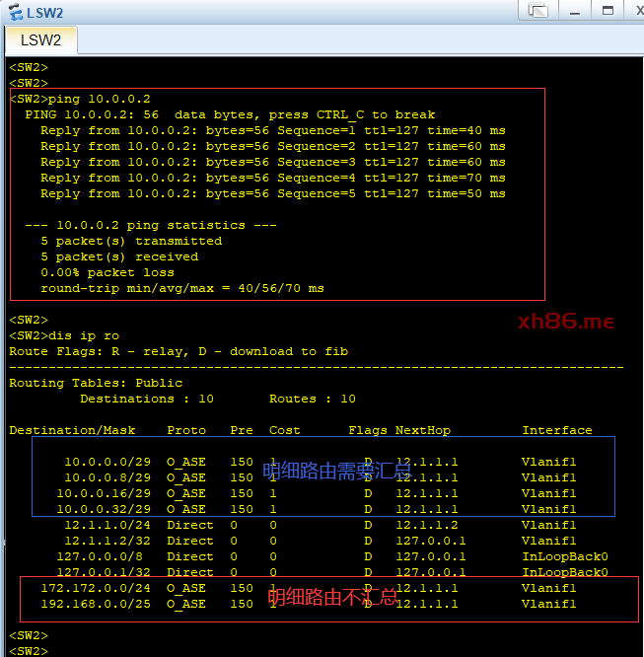Click the Destination/Mask column header
Screen dimensions: 644x657
[74, 430]
